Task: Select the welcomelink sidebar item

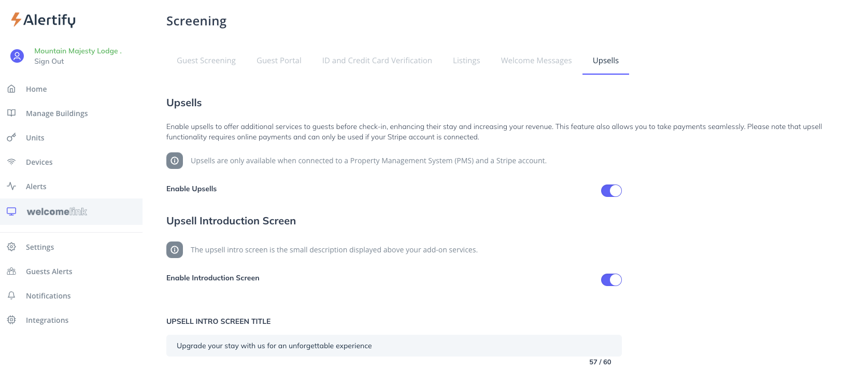Action: tap(57, 211)
